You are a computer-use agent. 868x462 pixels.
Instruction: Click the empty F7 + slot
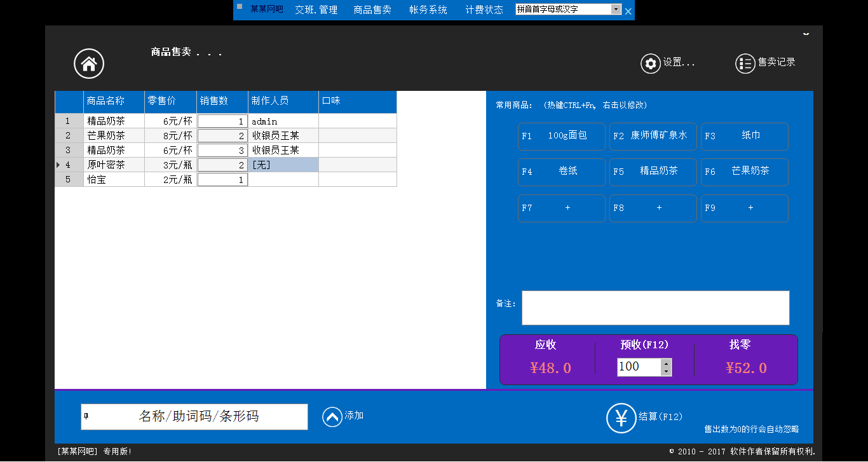(x=562, y=208)
